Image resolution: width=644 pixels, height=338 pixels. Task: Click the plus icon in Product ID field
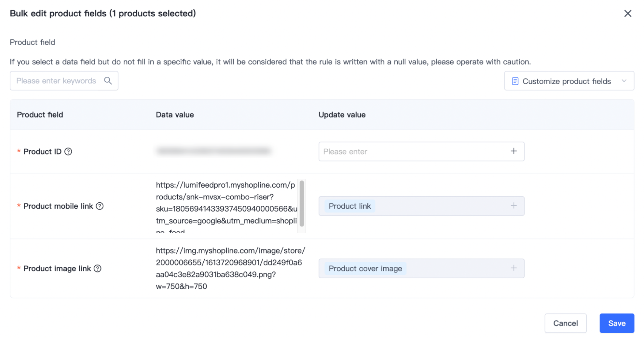(x=514, y=151)
